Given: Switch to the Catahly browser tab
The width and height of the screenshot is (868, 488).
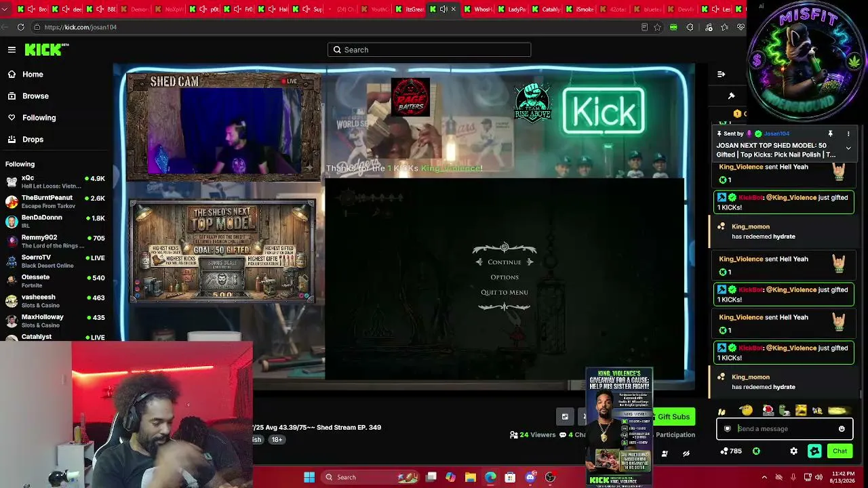Looking at the screenshot, I should (545, 9).
